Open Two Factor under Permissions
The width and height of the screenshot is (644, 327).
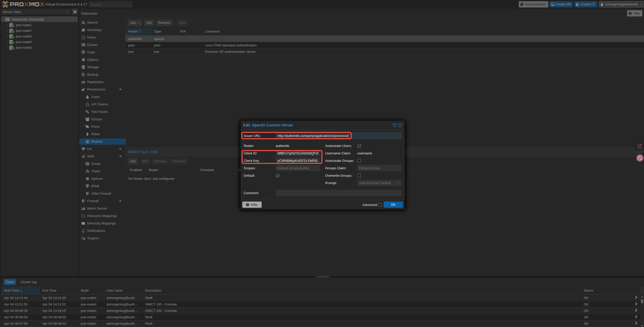tap(99, 112)
